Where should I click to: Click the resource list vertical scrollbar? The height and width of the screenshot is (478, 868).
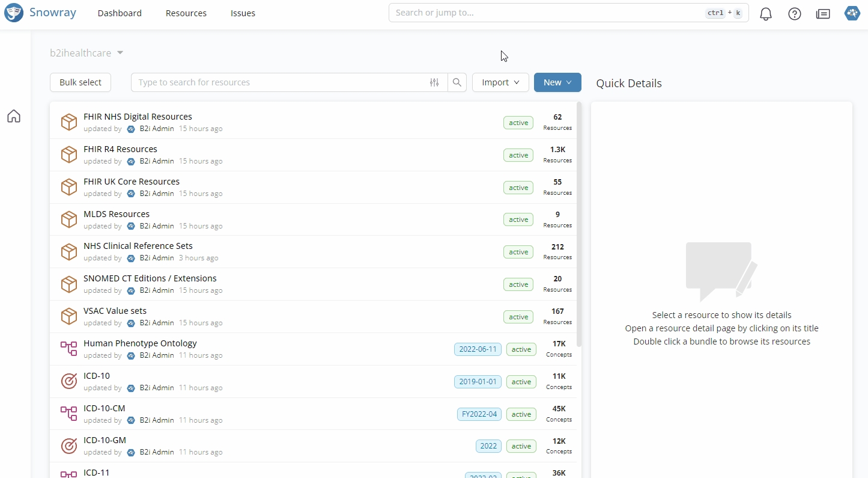click(579, 224)
